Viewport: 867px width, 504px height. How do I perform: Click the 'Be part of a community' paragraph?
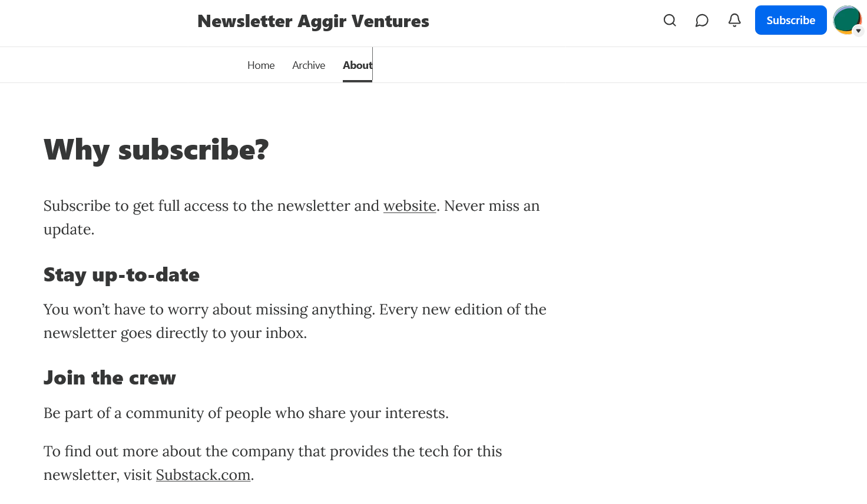(246, 413)
